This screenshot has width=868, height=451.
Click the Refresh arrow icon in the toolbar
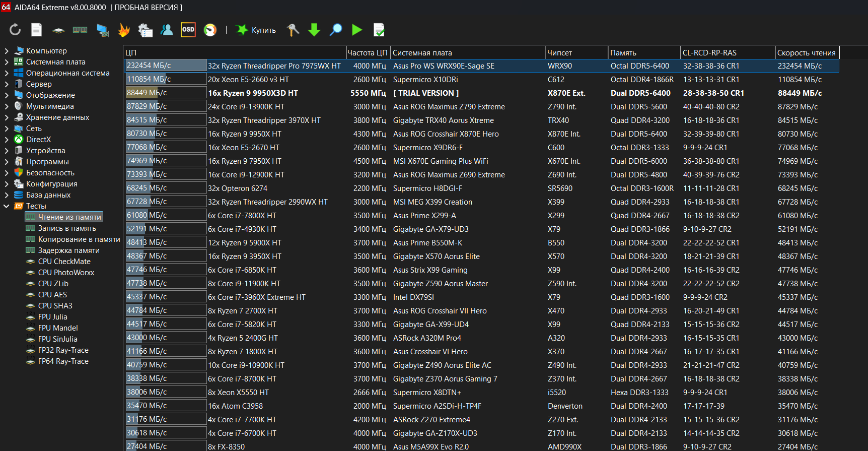15,30
